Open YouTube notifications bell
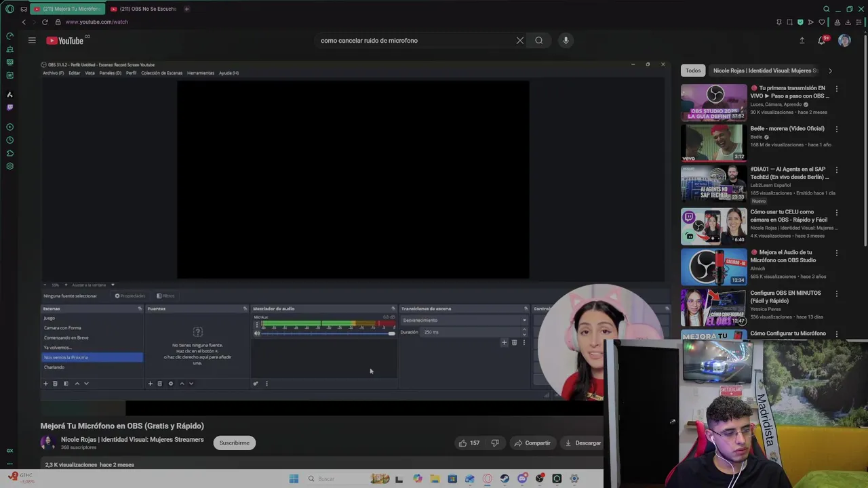This screenshot has width=868, height=488. tap(822, 41)
